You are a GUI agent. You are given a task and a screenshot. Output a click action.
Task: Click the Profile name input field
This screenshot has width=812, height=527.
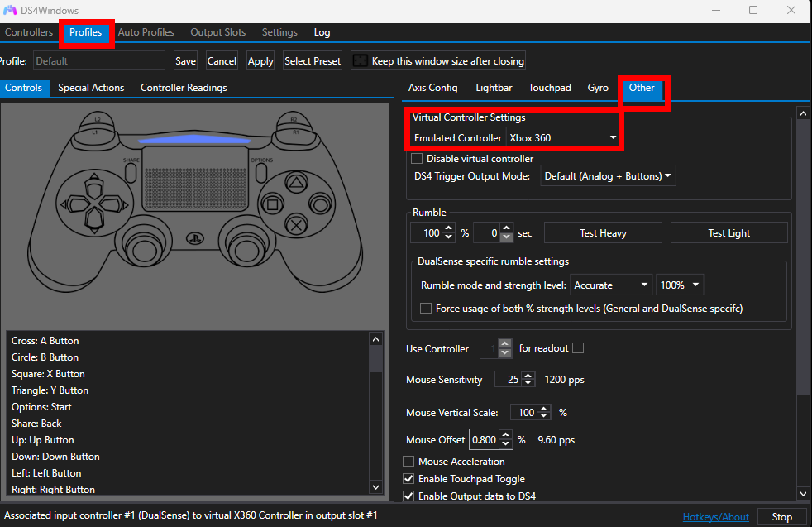click(99, 61)
